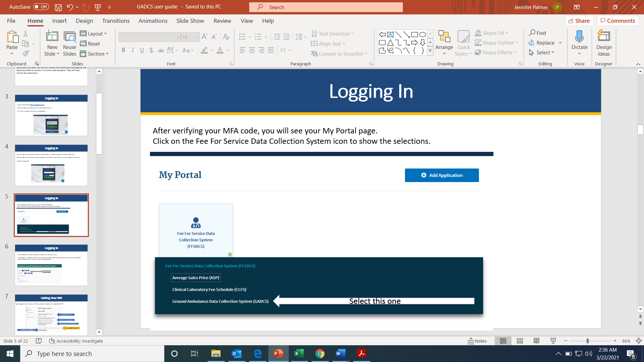The height and width of the screenshot is (362, 644).
Task: Click the Share button
Action: (579, 21)
